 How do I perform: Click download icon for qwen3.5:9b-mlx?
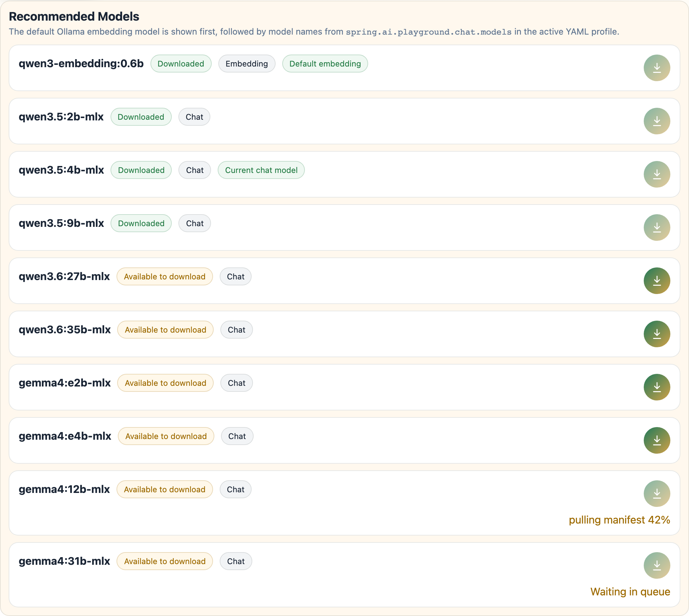656,227
